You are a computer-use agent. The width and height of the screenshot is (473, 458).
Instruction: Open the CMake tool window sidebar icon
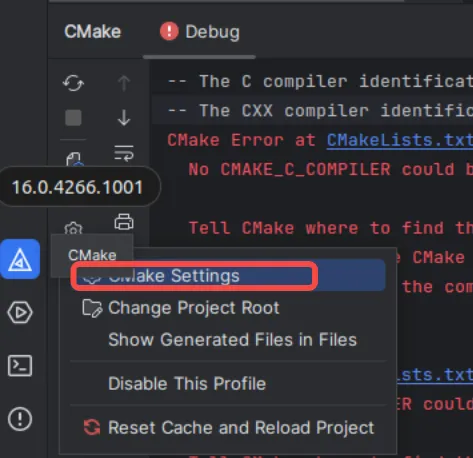coord(20,259)
